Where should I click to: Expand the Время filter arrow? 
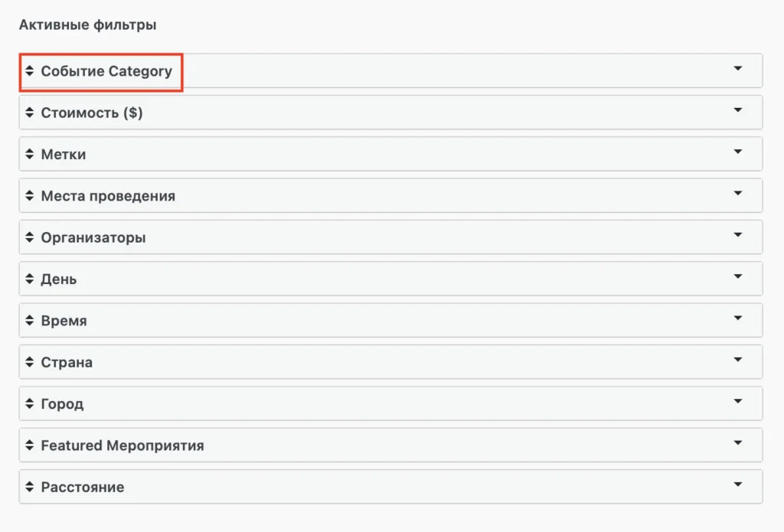(738, 318)
